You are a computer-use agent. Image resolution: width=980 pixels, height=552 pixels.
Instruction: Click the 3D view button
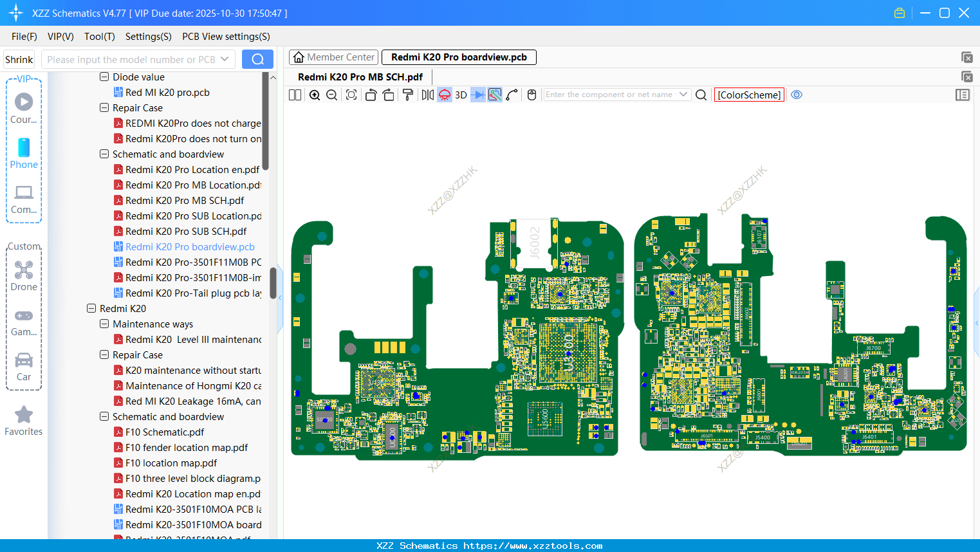(461, 95)
